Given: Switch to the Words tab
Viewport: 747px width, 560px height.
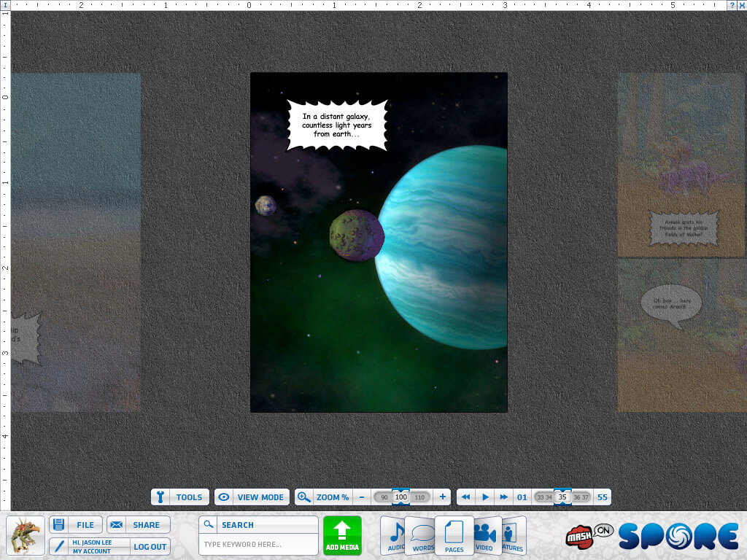Looking at the screenshot, I should pos(421,537).
